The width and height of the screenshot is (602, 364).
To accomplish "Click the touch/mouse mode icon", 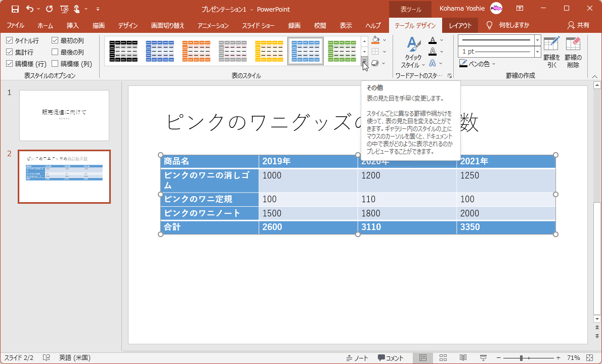I will pyautogui.click(x=77, y=9).
